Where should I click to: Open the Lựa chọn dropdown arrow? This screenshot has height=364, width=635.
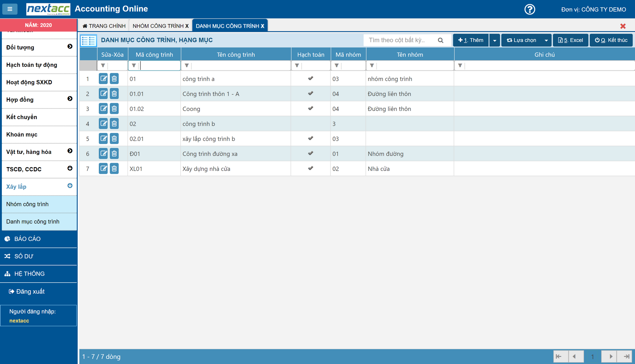click(x=546, y=40)
